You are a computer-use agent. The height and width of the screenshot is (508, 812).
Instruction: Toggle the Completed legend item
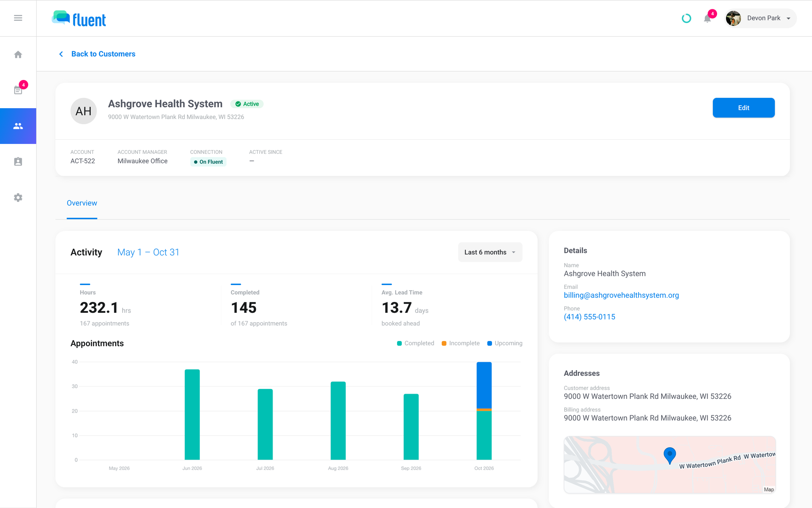pos(415,343)
